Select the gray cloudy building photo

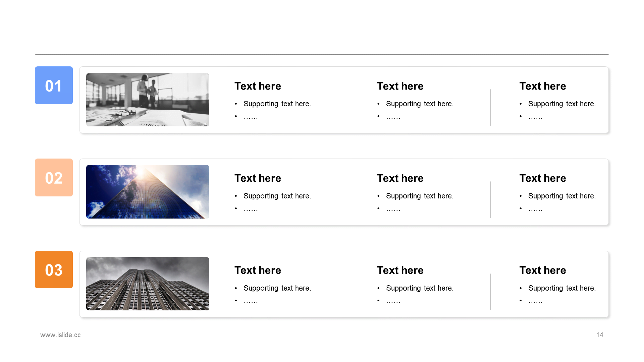click(148, 284)
